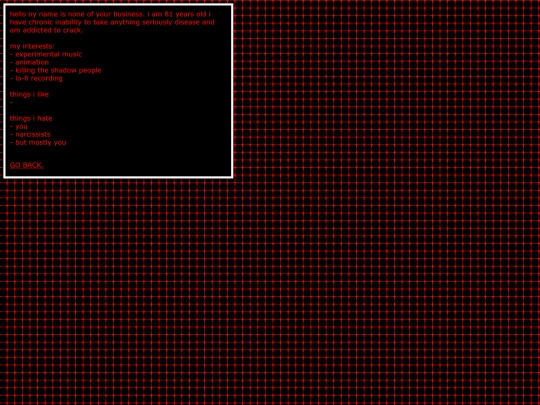Image resolution: width=540 pixels, height=405 pixels.
Task: Click '- killing the shadow people' line
Action: (x=55, y=70)
